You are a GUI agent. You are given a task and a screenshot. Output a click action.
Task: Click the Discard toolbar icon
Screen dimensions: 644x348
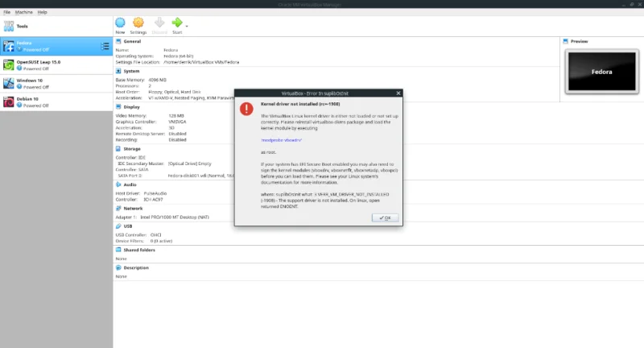click(159, 23)
